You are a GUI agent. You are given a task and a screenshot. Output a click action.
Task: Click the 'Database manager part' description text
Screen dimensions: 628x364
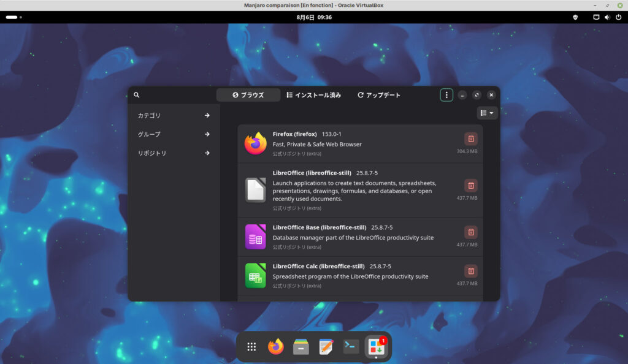point(353,238)
